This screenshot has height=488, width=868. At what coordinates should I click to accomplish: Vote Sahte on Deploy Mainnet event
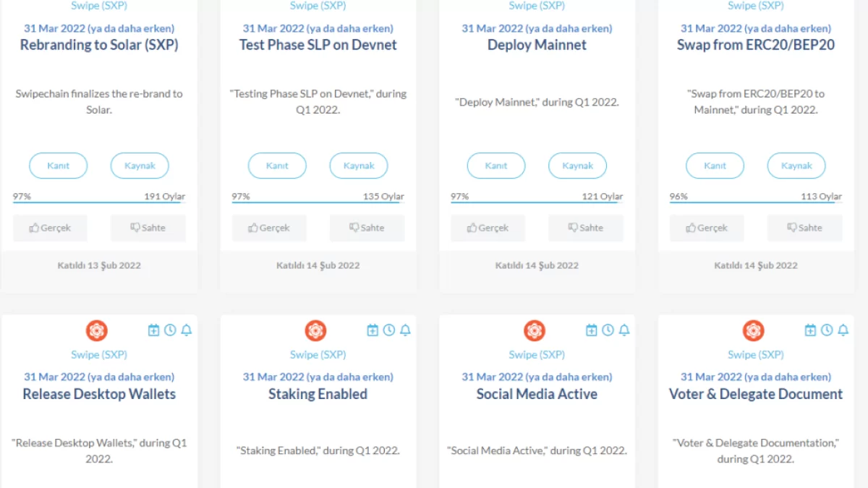click(585, 228)
